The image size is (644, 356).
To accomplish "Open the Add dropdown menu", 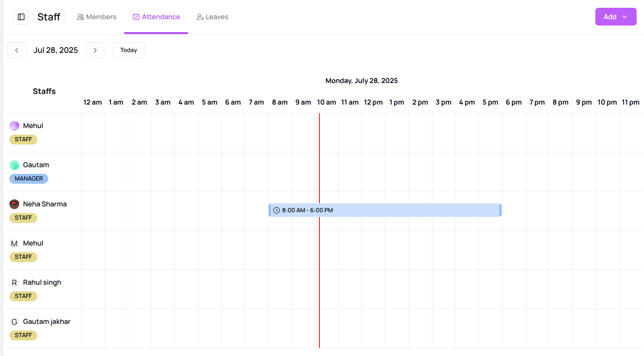I will [615, 17].
